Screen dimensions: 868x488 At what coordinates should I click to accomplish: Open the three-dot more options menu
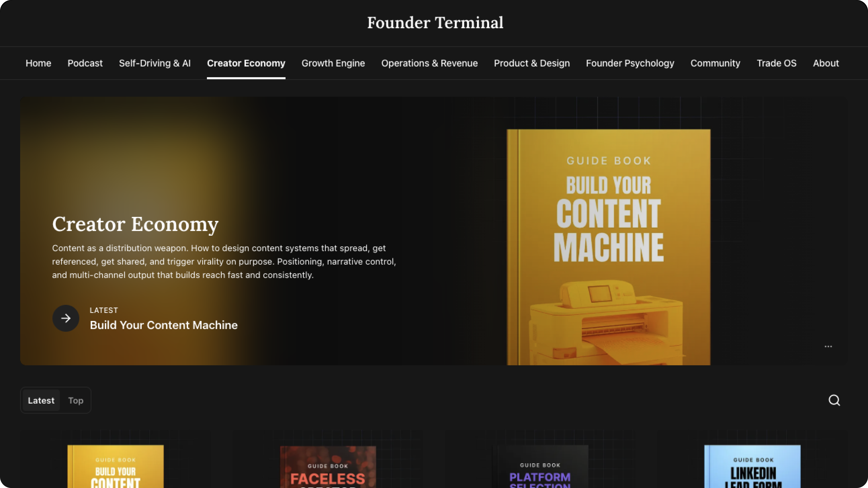click(828, 346)
